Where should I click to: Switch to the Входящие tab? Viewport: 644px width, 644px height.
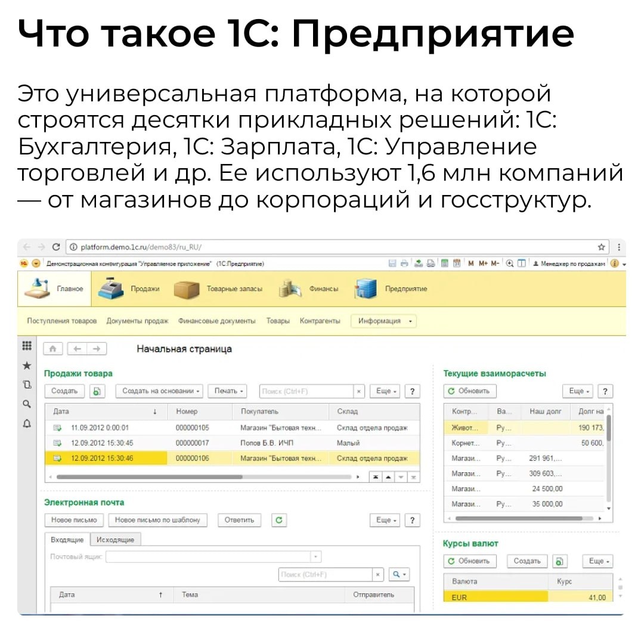[x=67, y=540]
